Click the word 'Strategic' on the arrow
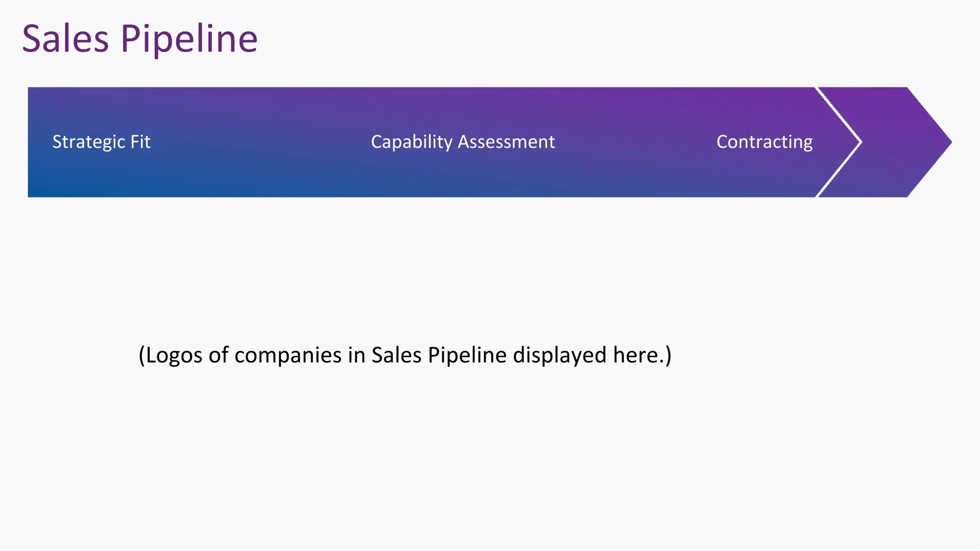980x551 pixels. tap(89, 142)
